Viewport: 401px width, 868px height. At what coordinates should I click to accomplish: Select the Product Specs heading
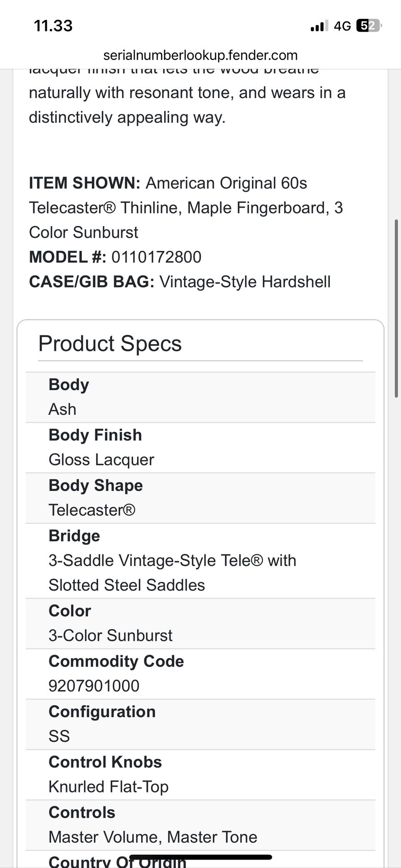(x=110, y=344)
